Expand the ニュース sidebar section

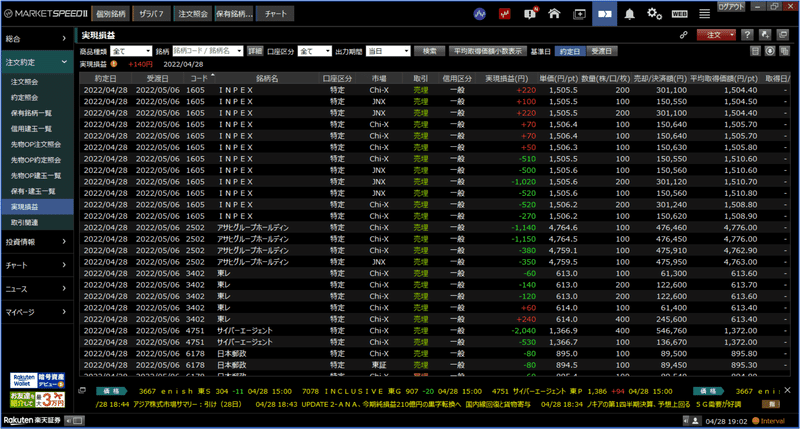tap(37, 289)
